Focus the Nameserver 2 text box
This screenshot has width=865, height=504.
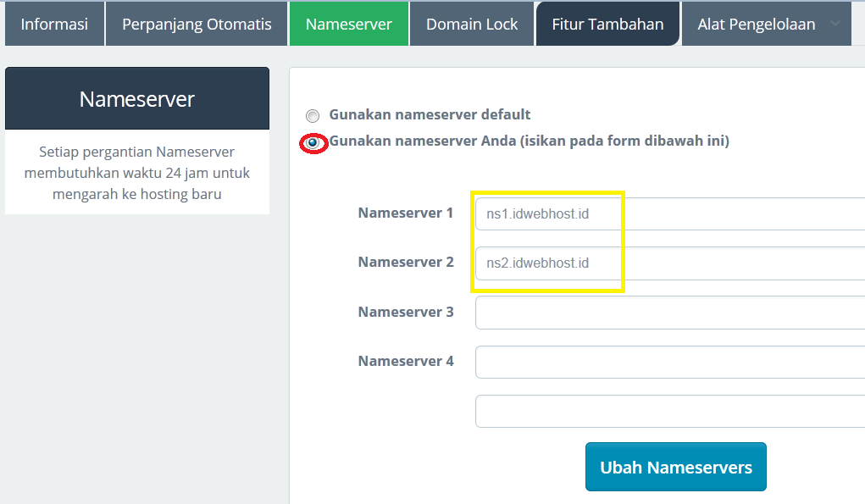[669, 263]
